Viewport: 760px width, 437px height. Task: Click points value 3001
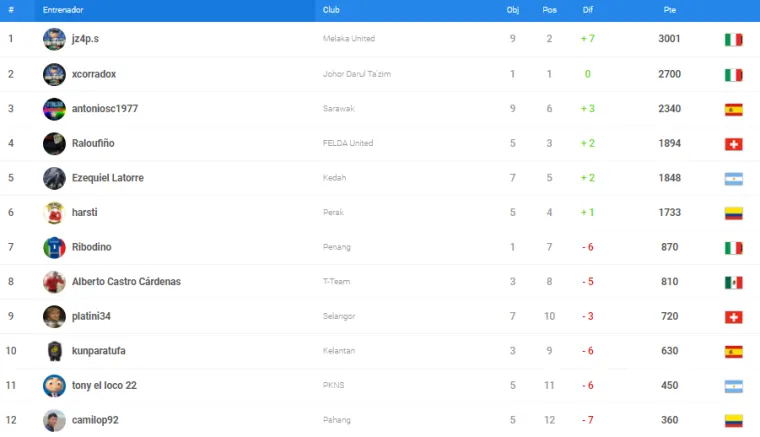point(669,39)
